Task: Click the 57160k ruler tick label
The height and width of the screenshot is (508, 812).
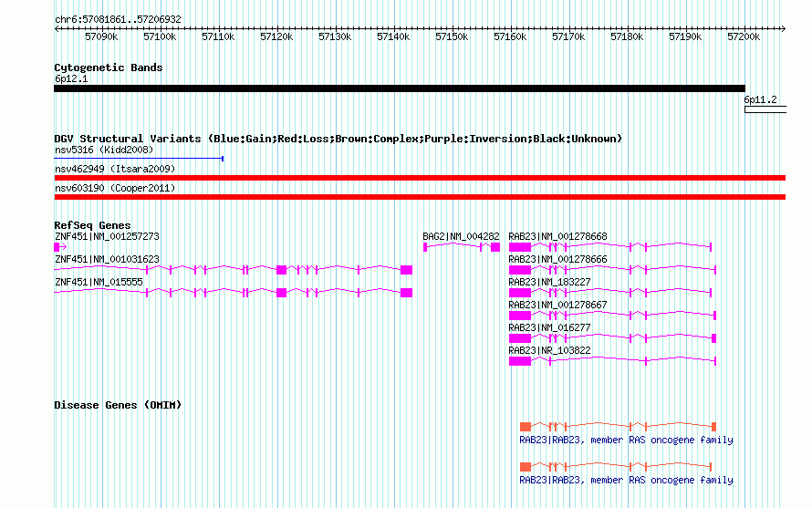Action: pyautogui.click(x=510, y=36)
